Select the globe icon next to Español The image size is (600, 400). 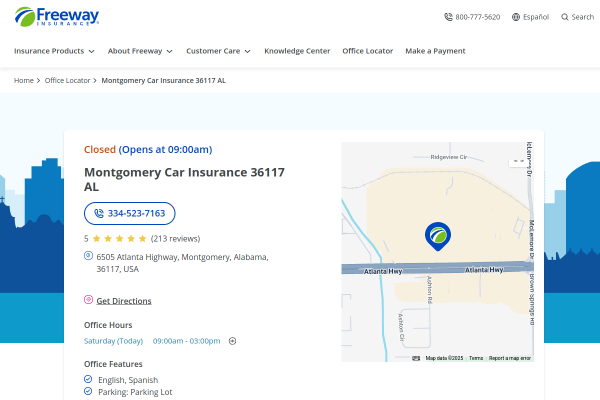coord(516,17)
